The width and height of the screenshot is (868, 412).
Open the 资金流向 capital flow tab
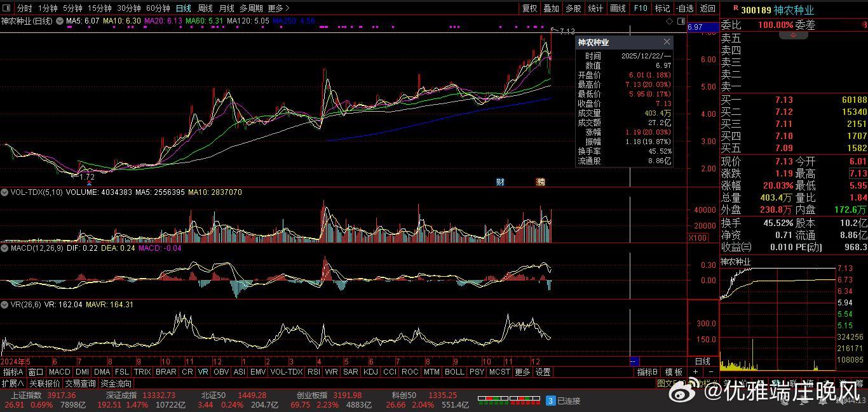click(116, 383)
